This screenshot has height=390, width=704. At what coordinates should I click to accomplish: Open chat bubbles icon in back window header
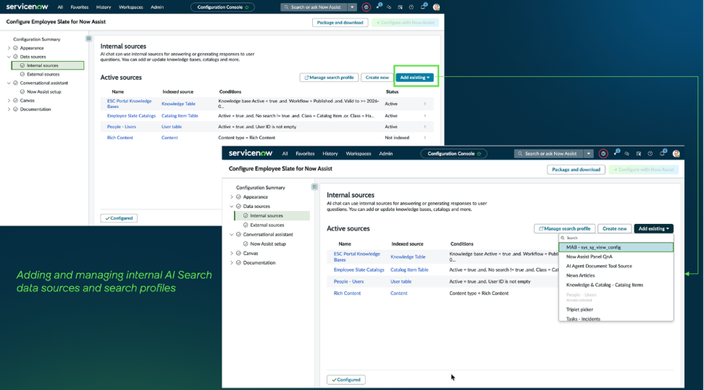tap(389, 7)
